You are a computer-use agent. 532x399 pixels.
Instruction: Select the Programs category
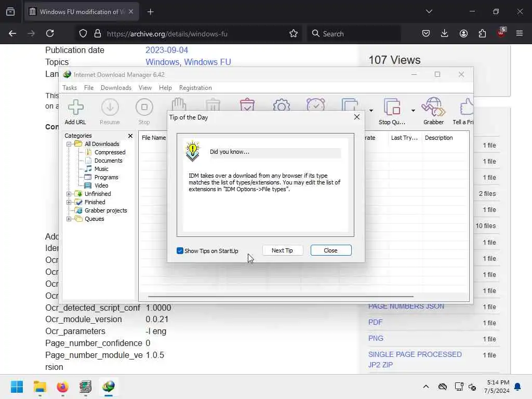click(106, 178)
